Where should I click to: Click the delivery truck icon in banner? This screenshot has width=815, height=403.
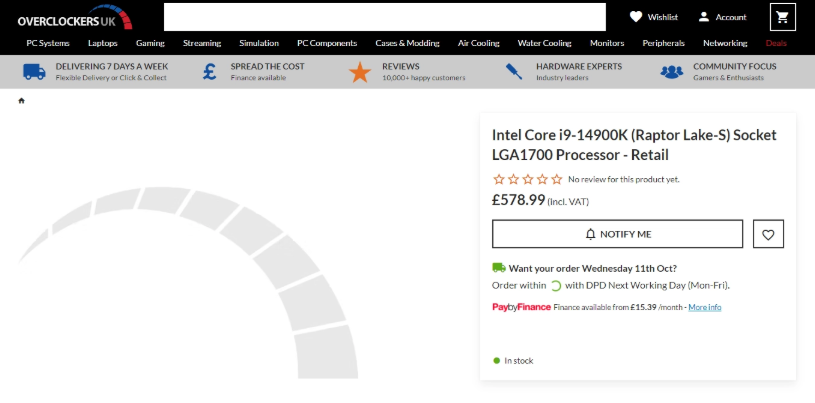point(34,72)
